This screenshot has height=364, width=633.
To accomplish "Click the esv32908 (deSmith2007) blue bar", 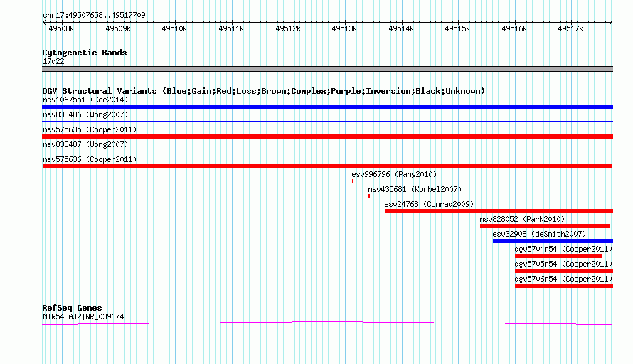I will (x=553, y=241).
